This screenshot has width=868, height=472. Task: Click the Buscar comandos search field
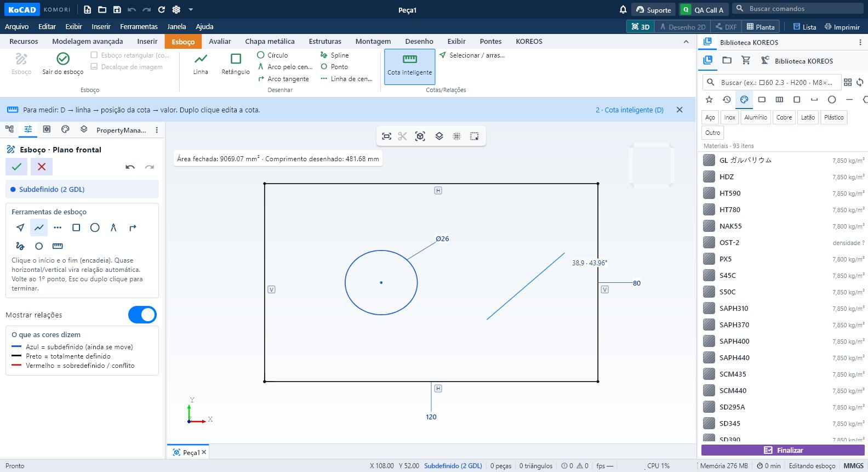click(x=798, y=8)
